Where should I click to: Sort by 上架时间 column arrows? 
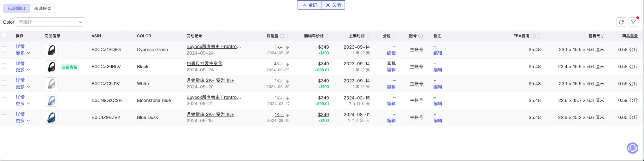point(368,36)
